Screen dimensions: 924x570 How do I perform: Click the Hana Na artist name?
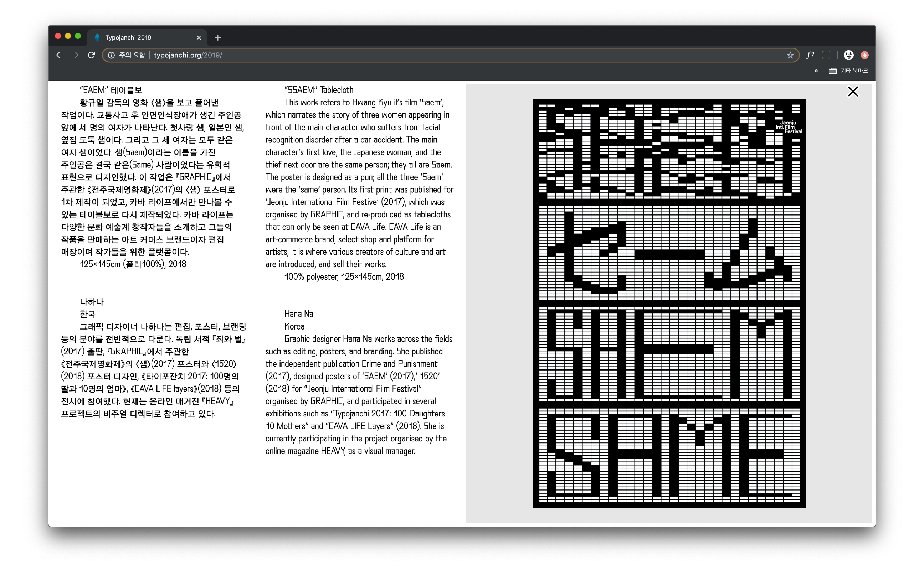[298, 314]
